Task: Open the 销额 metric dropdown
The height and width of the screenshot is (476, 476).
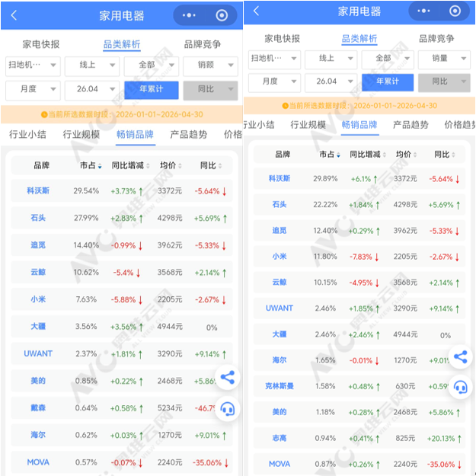Action: 210,65
